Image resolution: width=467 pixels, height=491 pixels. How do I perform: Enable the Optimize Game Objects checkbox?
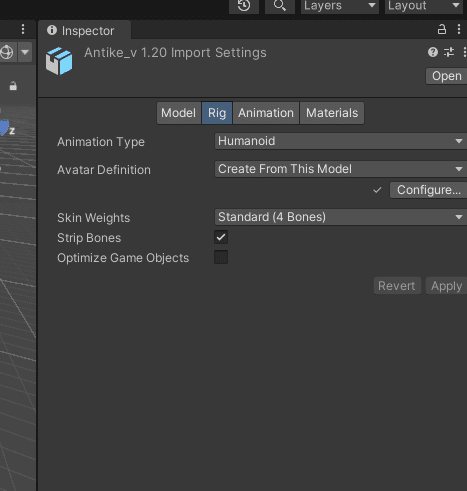(x=221, y=257)
